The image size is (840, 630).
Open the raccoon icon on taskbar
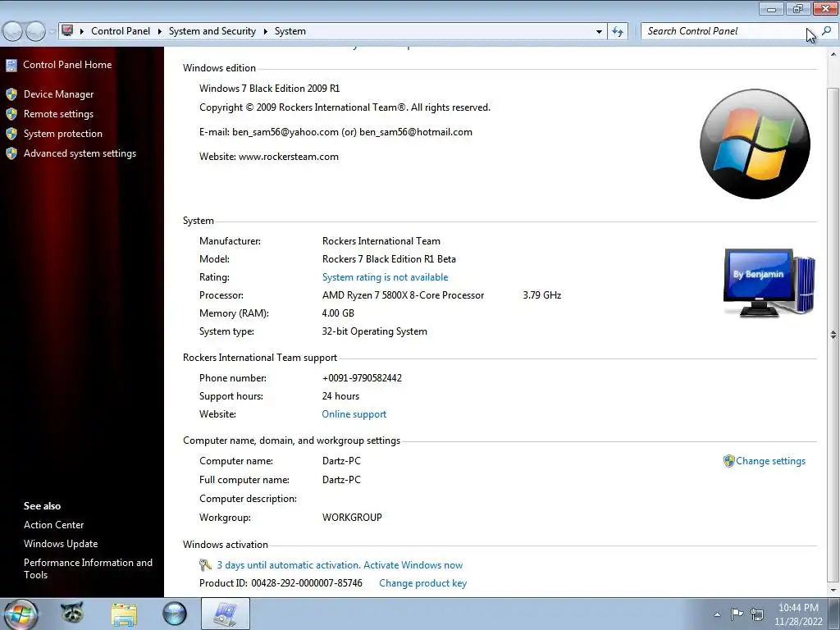point(72,614)
